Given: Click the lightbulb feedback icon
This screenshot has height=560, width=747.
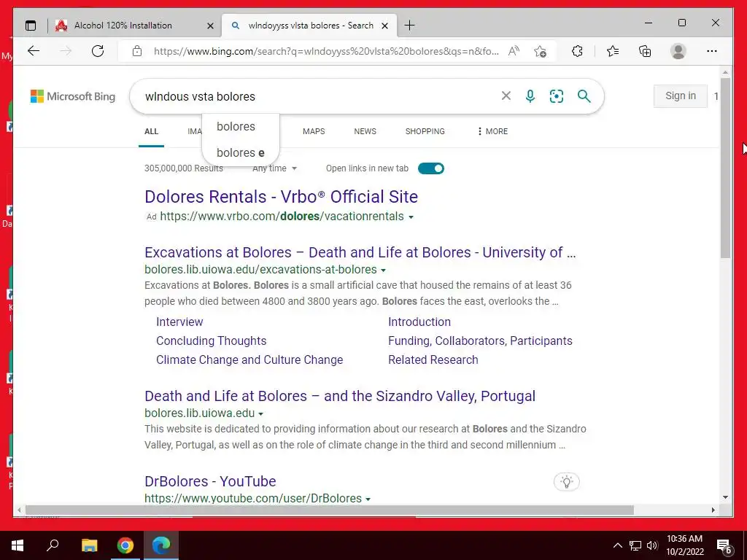Looking at the screenshot, I should pos(566,481).
